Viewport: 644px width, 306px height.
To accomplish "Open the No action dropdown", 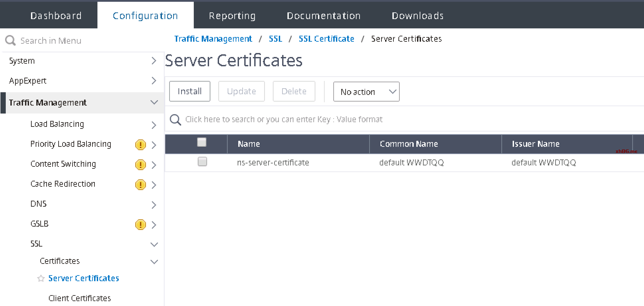I will 366,92.
